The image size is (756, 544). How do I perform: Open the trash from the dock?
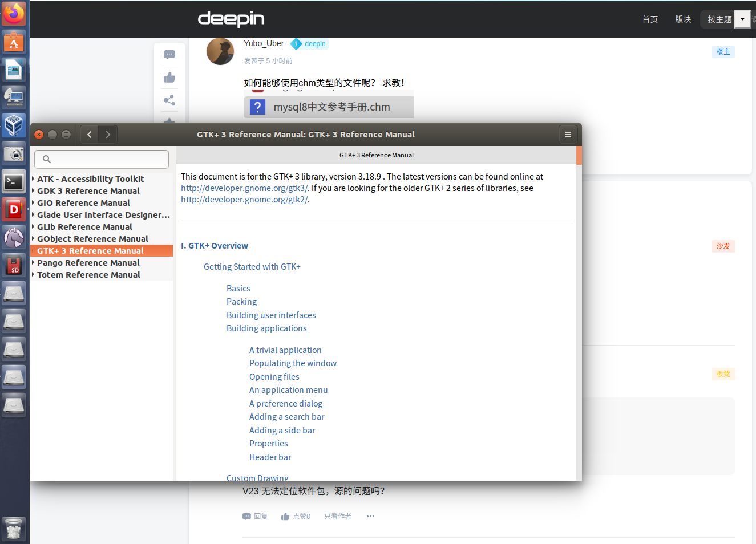click(x=14, y=529)
